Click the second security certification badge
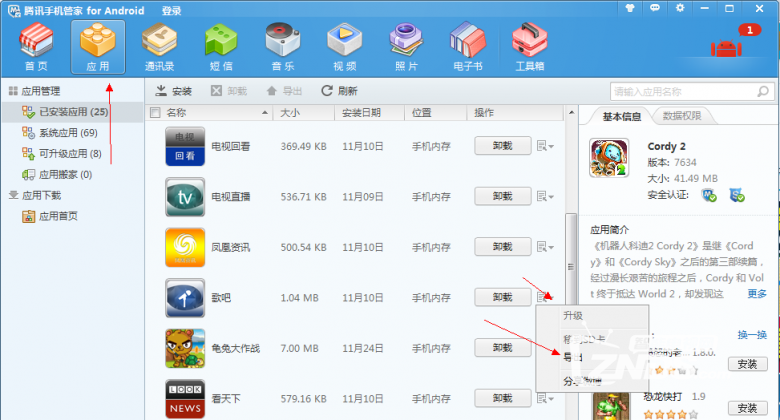Image resolution: width=780 pixels, height=420 pixels. point(737,195)
